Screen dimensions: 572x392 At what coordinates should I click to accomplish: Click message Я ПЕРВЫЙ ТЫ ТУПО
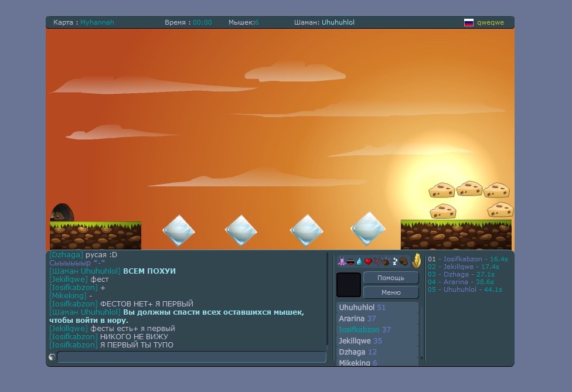pyautogui.click(x=137, y=345)
